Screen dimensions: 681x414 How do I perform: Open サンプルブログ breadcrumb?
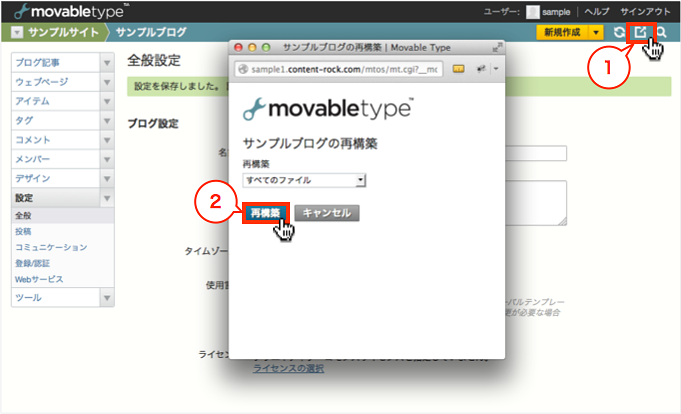(151, 33)
